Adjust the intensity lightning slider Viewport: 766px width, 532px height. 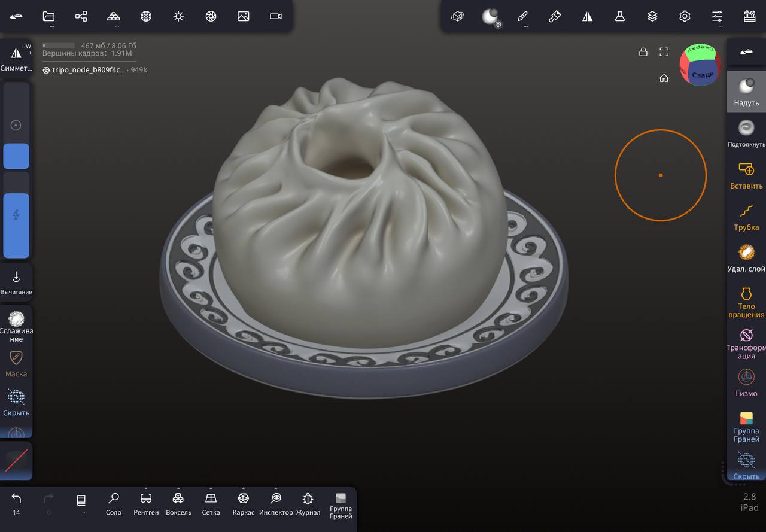16,215
